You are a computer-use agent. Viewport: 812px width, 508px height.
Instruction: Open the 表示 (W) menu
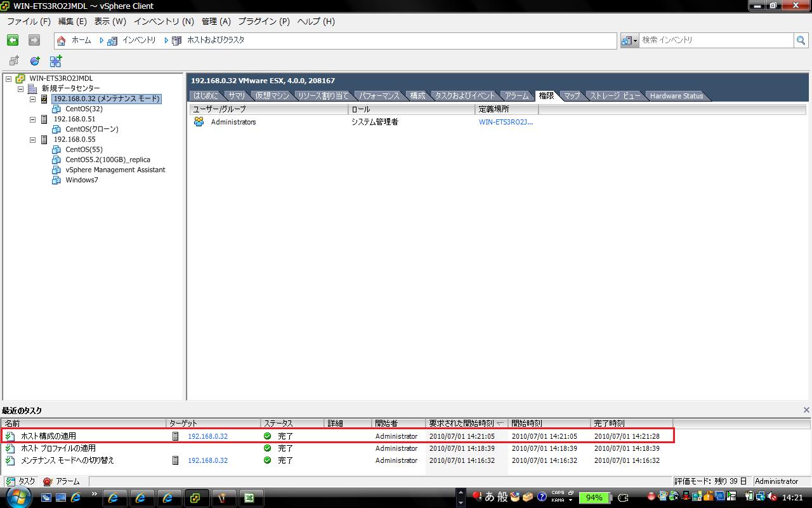tap(110, 21)
